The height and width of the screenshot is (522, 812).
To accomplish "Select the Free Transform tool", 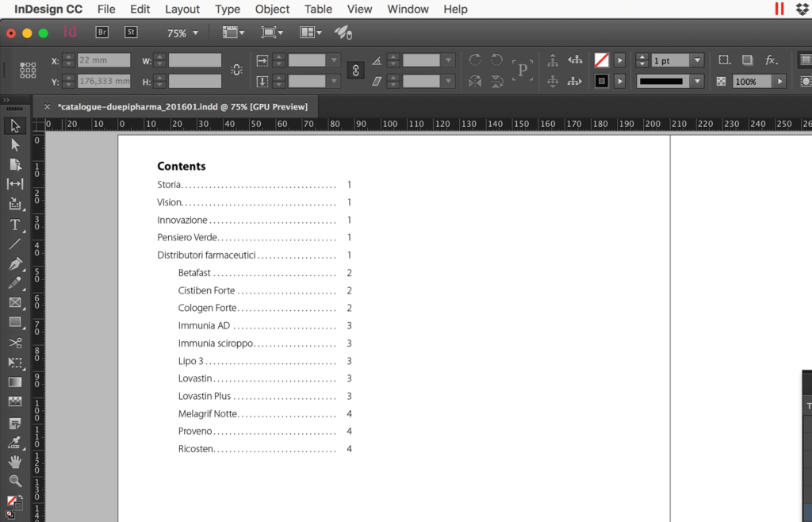I will click(x=15, y=363).
